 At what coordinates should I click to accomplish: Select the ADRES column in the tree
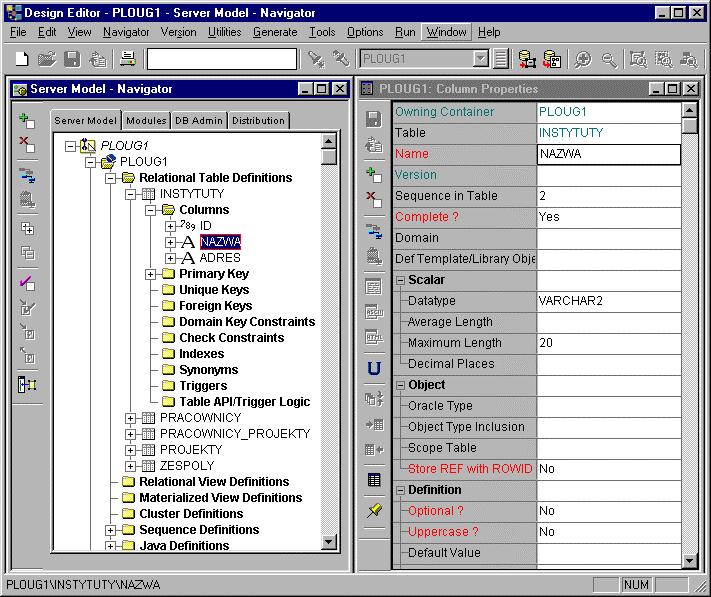coord(220,258)
